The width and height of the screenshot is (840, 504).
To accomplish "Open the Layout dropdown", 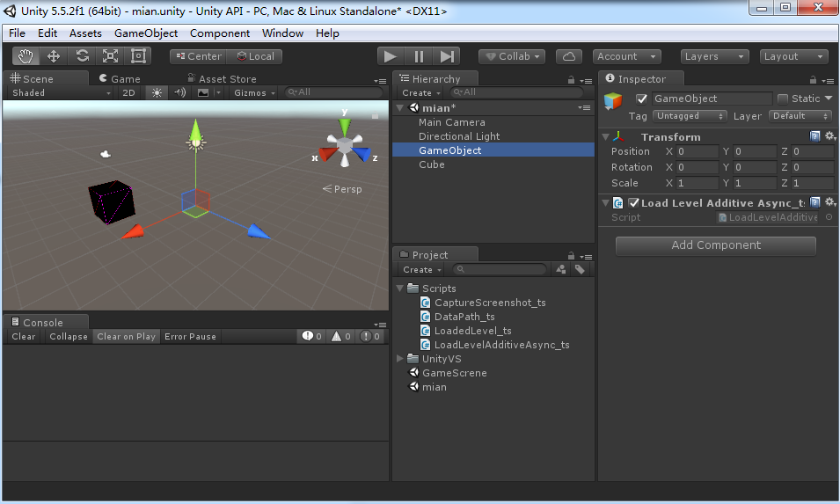I will click(793, 56).
